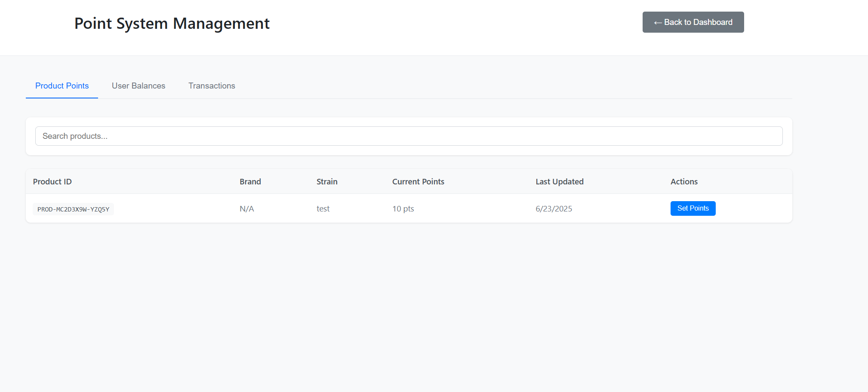
Task: Click the Point System Management heading
Action: 172,24
